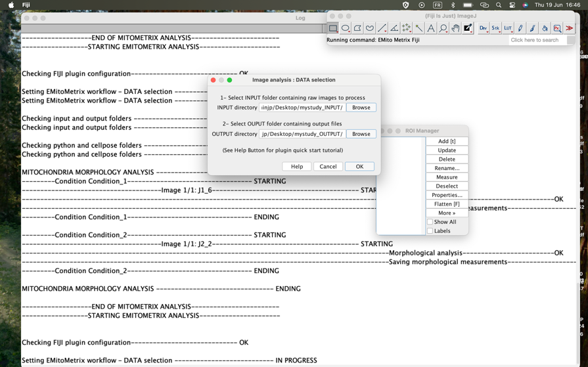Close the DATA selection dialog window
Viewport: 588px width, 367px height.
click(x=214, y=80)
